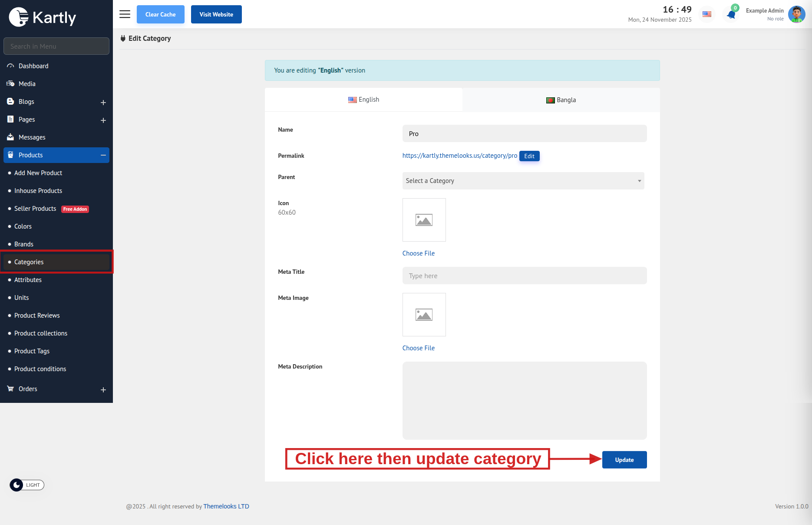Select Categories in the sidebar
Viewport: 812px width, 525px height.
click(29, 262)
